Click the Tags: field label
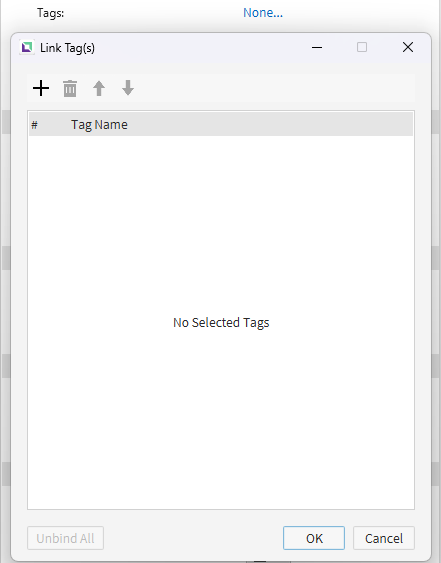 coord(51,13)
